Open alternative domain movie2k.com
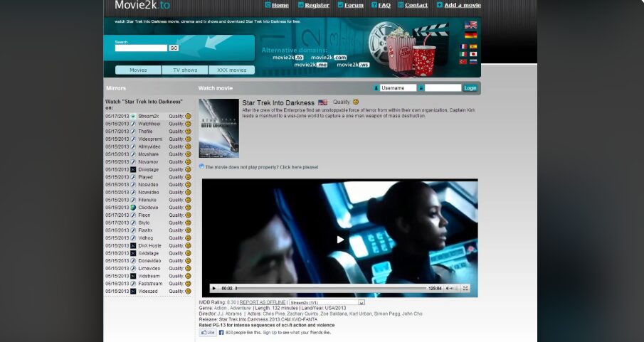The height and width of the screenshot is (342, 644). click(x=329, y=58)
